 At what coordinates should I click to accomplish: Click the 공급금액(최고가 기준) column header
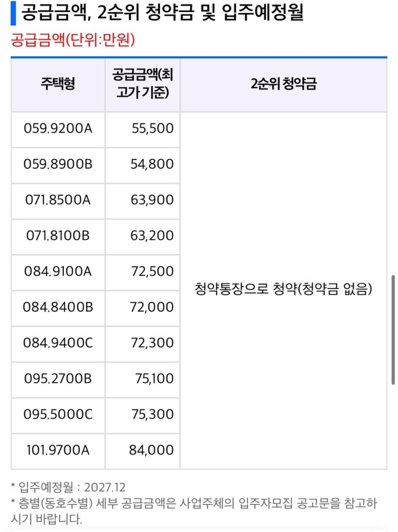pos(142,85)
